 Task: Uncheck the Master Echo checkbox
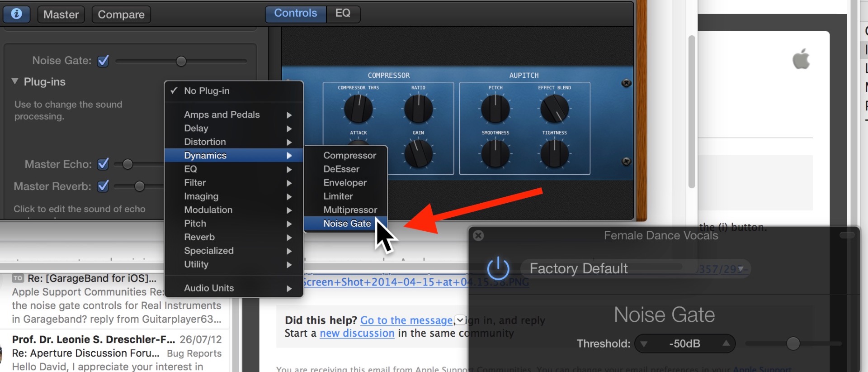pos(103,164)
